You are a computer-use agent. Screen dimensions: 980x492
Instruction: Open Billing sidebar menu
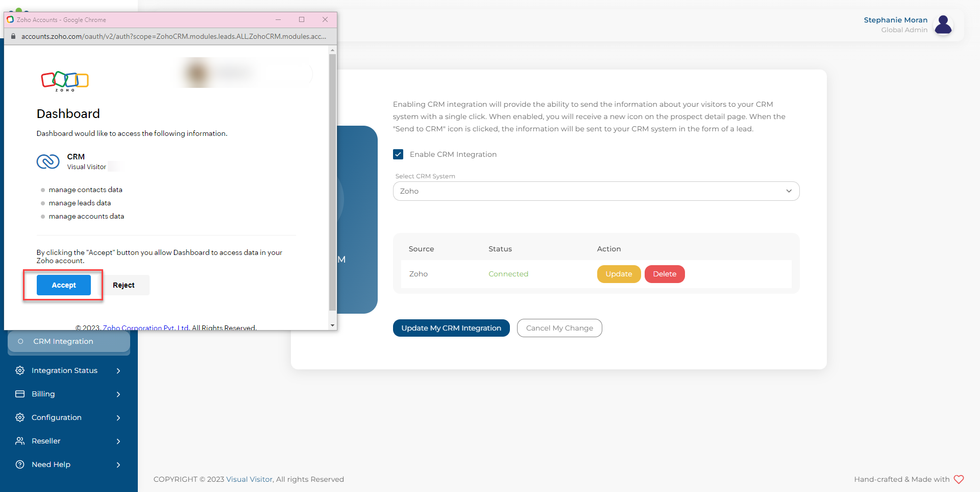(x=69, y=394)
